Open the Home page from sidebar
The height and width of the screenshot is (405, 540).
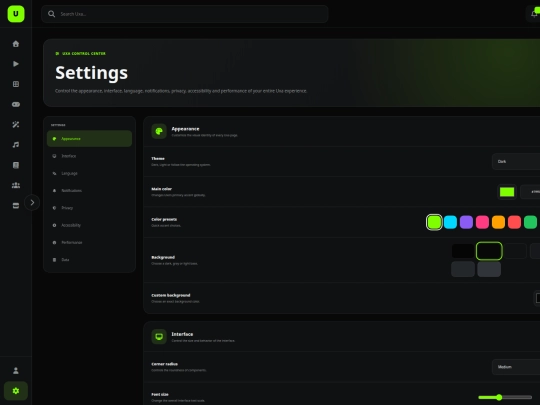pos(16,44)
